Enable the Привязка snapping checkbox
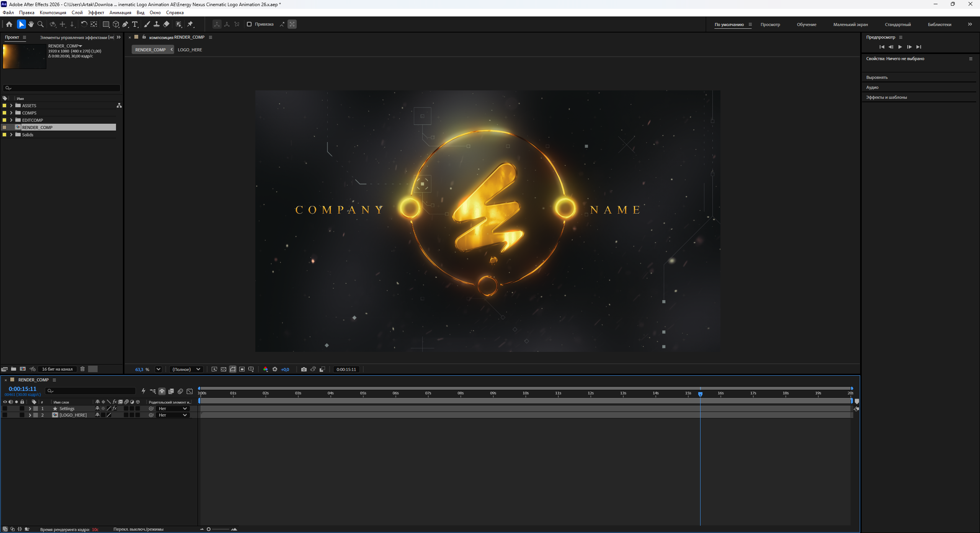This screenshot has width=980, height=533. click(249, 24)
